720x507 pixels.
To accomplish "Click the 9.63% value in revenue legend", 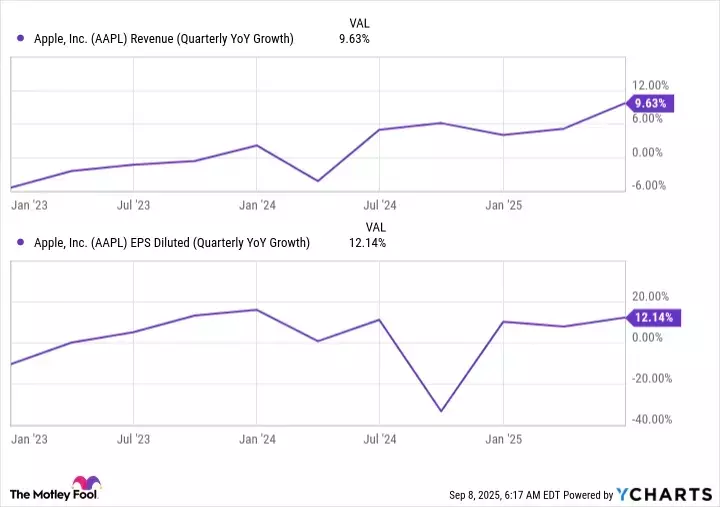I will tap(355, 39).
